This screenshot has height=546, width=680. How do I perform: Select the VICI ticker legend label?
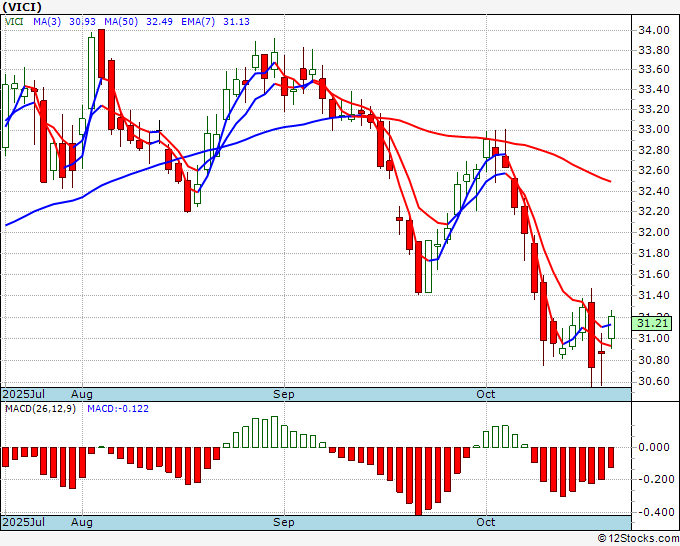point(14,21)
